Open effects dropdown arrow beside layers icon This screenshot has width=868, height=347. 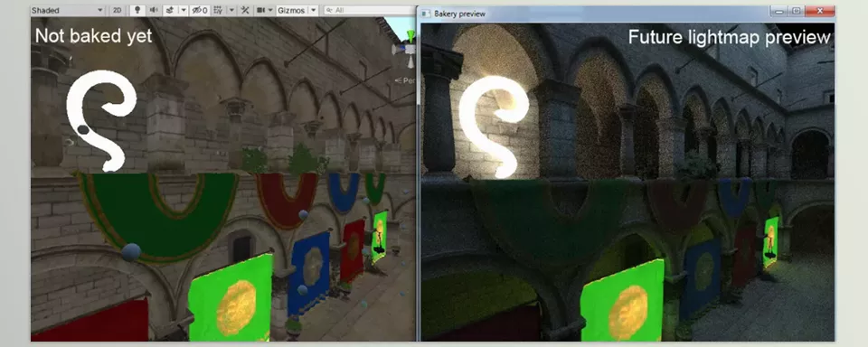(x=184, y=11)
